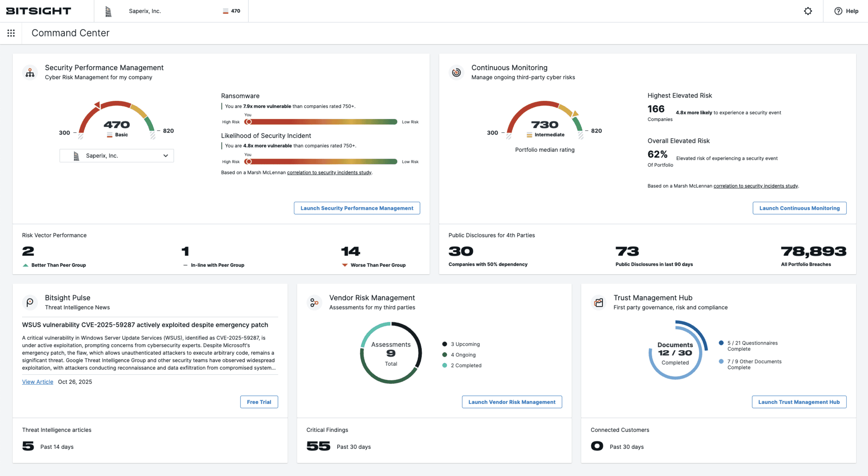
Task: Launch Continuous Monitoring
Action: tap(799, 208)
